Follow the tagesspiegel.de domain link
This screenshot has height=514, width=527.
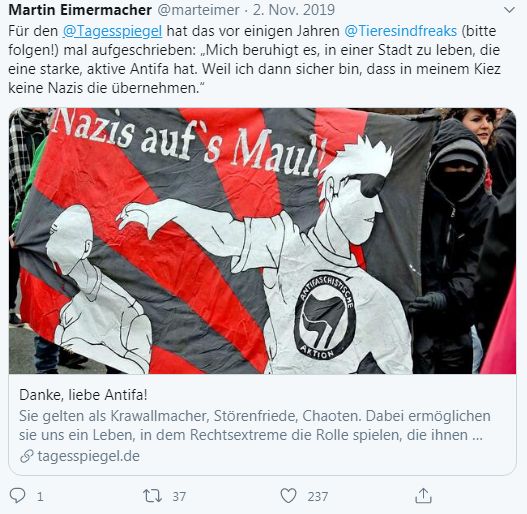tap(88, 456)
